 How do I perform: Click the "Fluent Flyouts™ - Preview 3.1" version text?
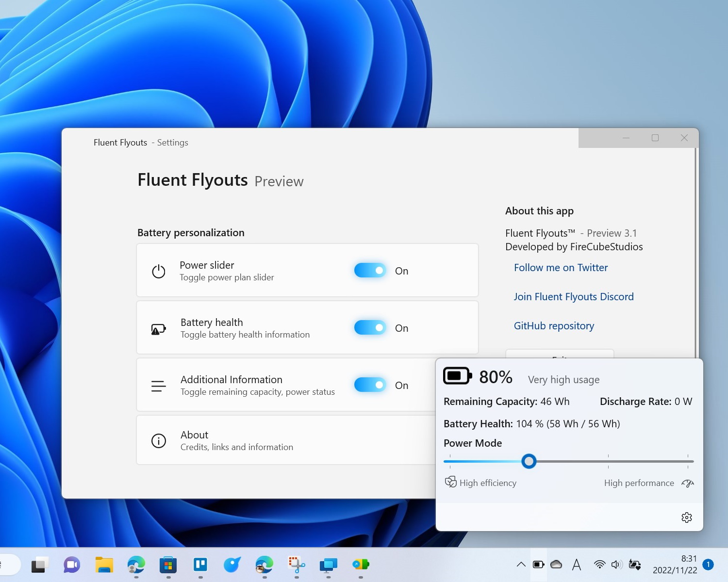coord(571,233)
